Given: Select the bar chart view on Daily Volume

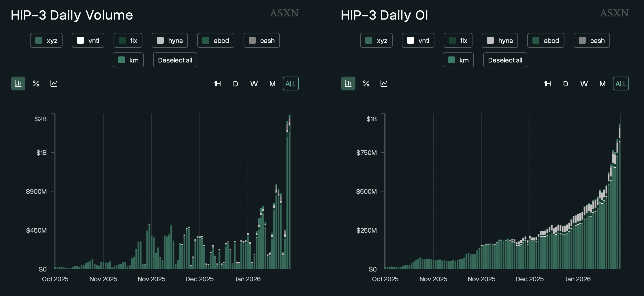Looking at the screenshot, I should [x=18, y=84].
